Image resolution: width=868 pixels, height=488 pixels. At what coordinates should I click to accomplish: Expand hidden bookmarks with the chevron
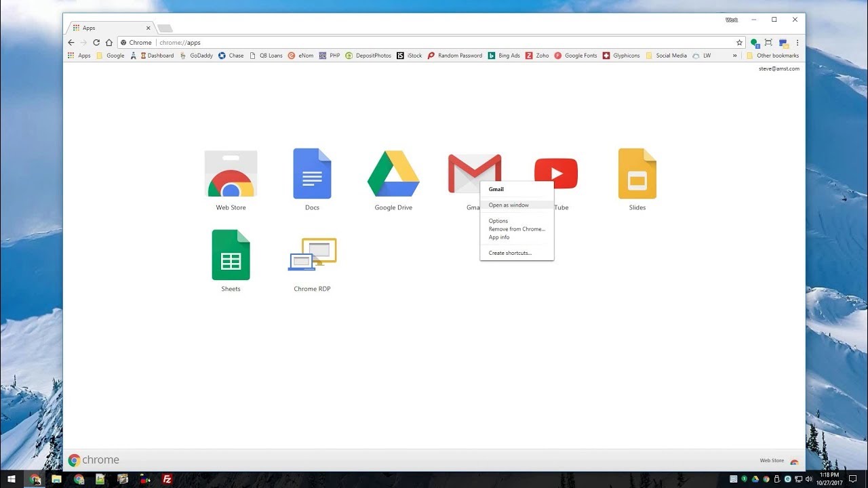tap(734, 55)
